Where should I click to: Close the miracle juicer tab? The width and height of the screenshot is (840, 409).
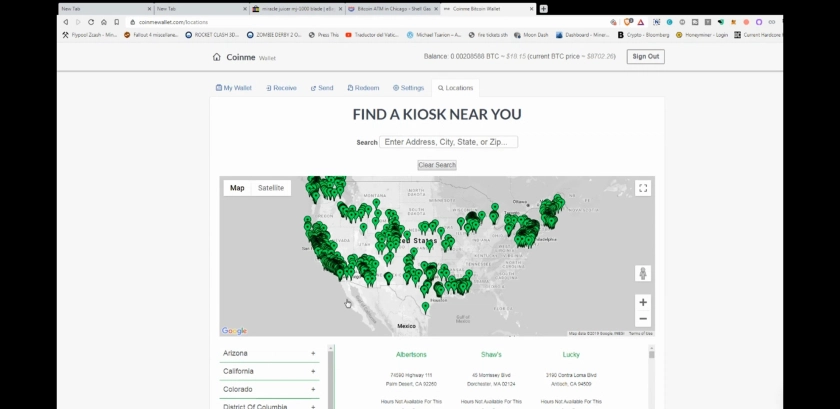tap(340, 9)
